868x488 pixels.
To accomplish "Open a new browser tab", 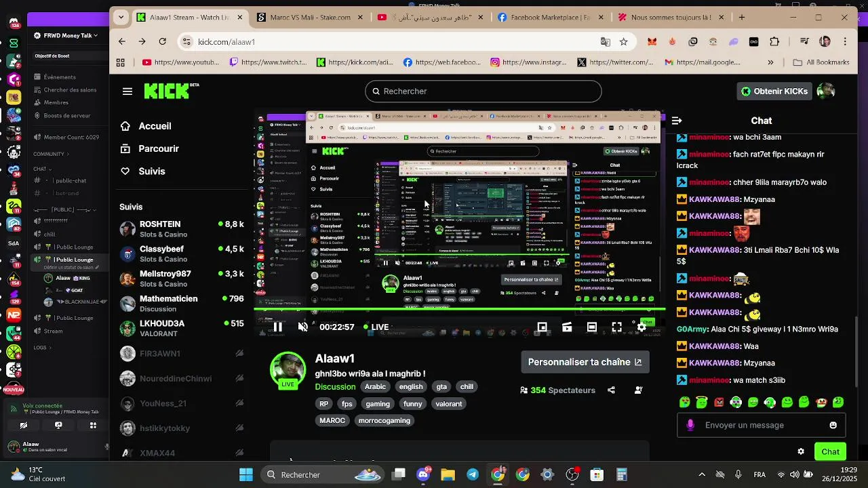I will 742,17.
